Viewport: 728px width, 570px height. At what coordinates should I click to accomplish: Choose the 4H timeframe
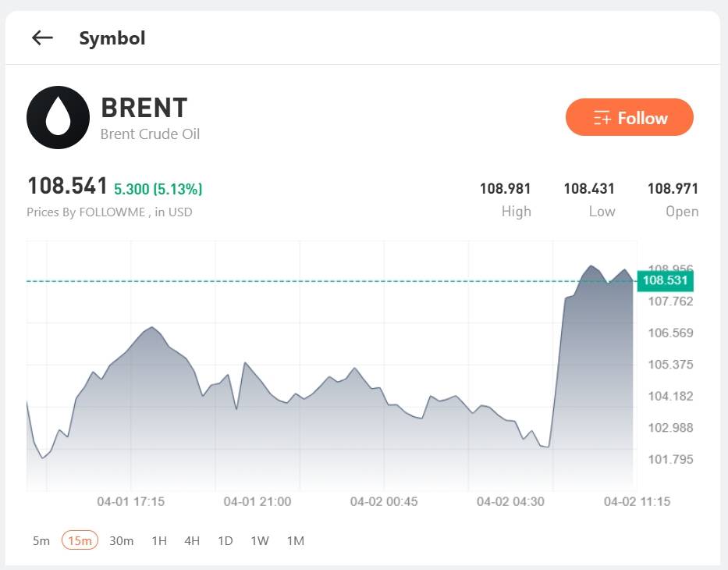[x=192, y=540]
